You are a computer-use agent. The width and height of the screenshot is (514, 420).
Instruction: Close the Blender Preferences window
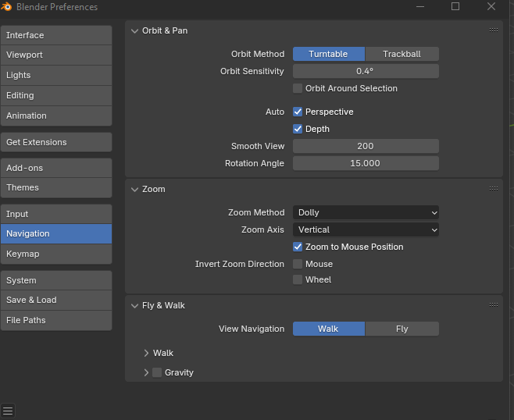(x=491, y=6)
